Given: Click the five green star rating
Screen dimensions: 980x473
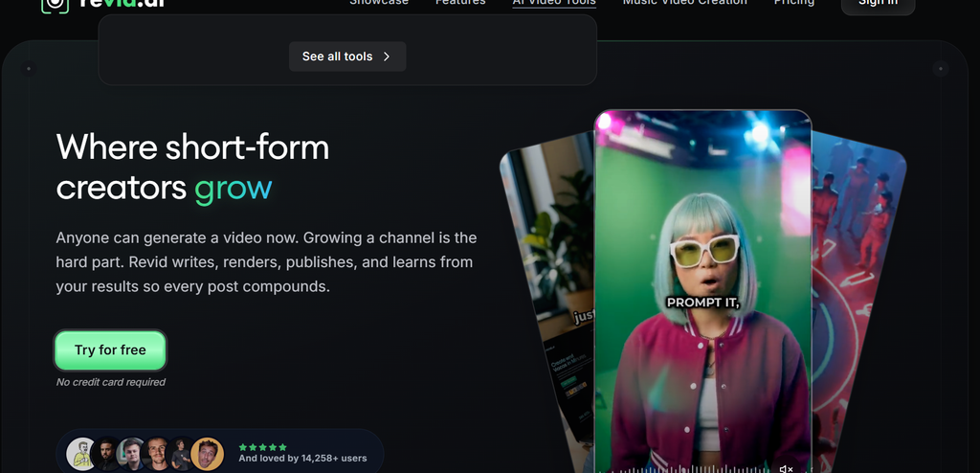Looking at the screenshot, I should 262,447.
